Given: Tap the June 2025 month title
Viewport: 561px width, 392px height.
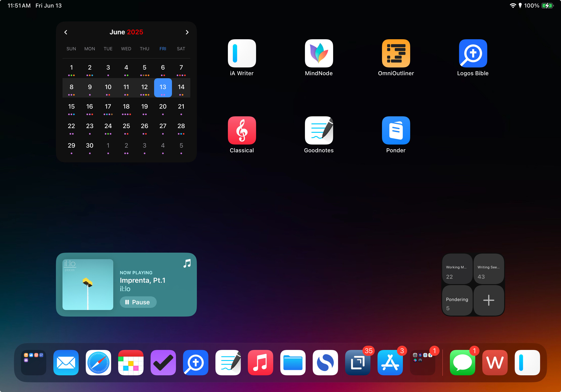Looking at the screenshot, I should pos(126,32).
